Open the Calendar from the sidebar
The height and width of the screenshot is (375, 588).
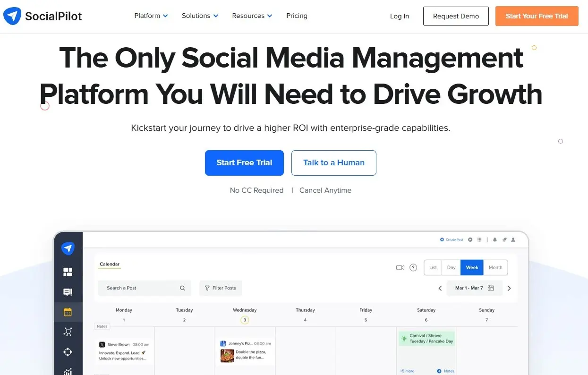68,312
